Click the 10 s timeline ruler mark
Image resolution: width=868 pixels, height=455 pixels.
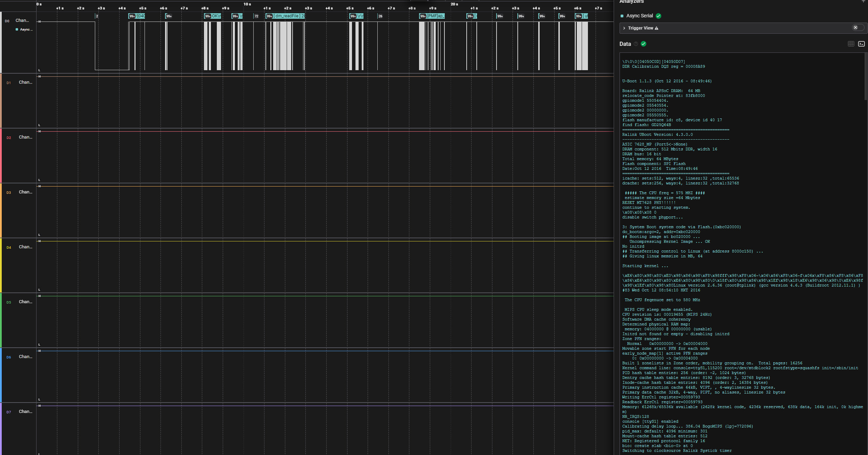[247, 4]
